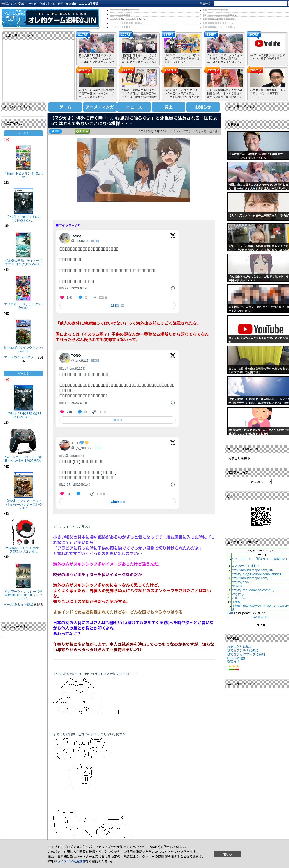Click はてなブックマークに追加 link

coord(246,654)
